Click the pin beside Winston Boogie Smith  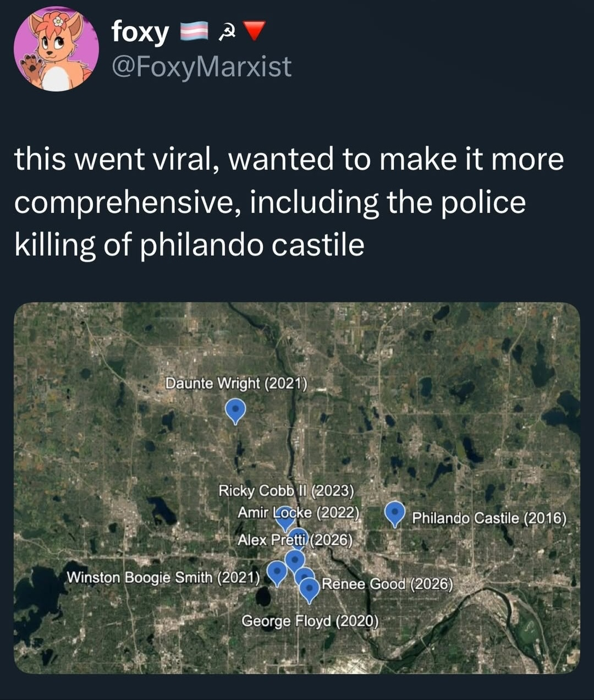[277, 572]
